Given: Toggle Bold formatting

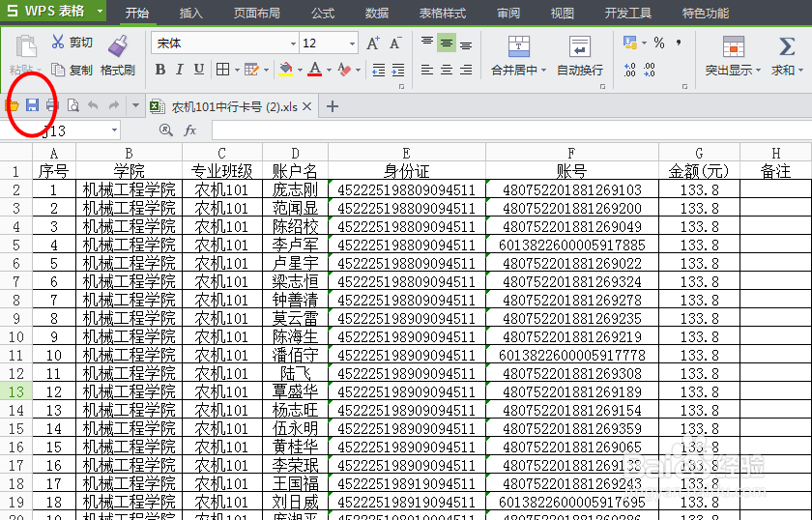Looking at the screenshot, I should click(160, 70).
